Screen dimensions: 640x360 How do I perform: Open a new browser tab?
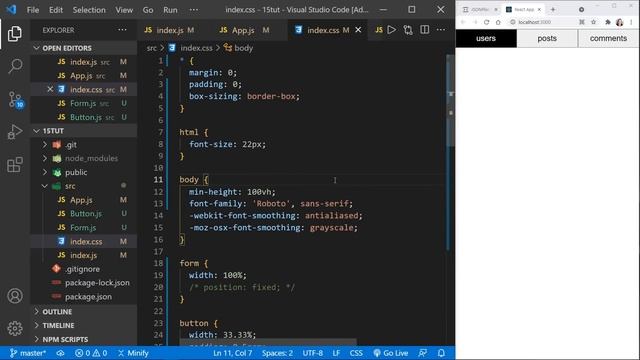pos(553,9)
